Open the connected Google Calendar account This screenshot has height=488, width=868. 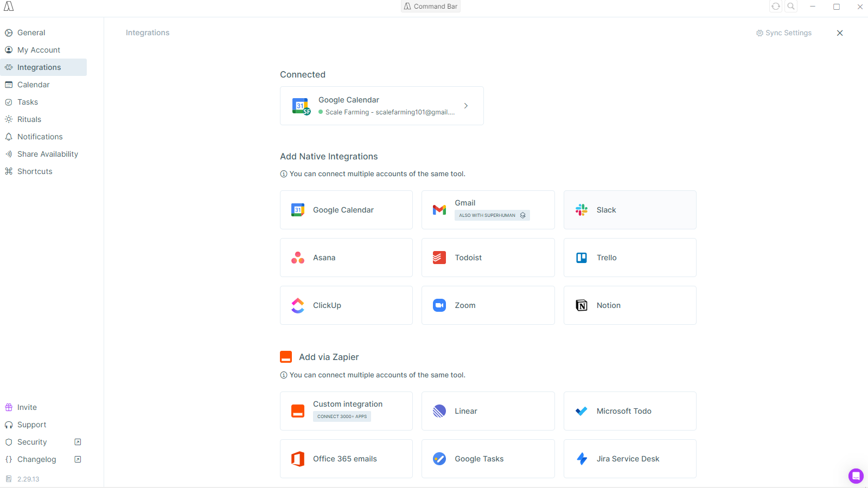382,106
